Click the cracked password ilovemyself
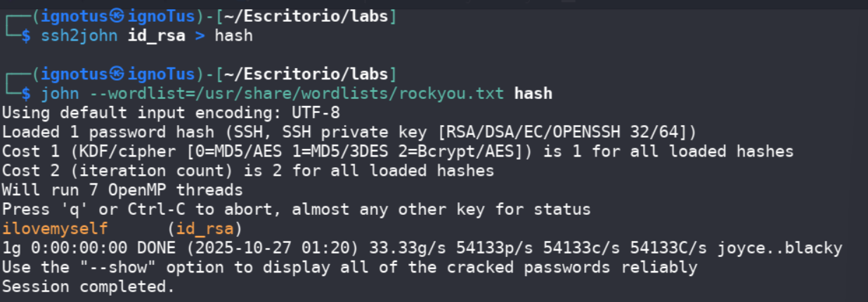This screenshot has width=868, height=302. (55, 228)
